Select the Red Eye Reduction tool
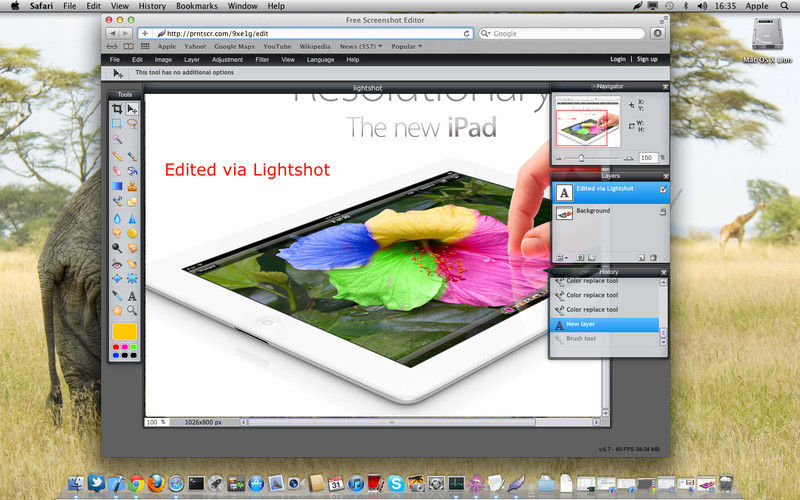 [x=117, y=264]
